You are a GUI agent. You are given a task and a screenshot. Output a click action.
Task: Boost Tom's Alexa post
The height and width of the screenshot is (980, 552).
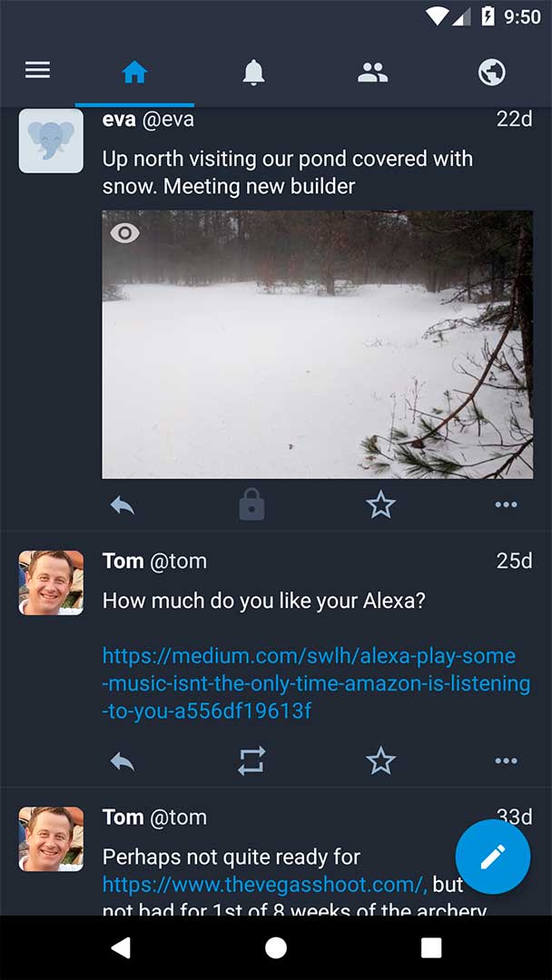pyautogui.click(x=251, y=761)
